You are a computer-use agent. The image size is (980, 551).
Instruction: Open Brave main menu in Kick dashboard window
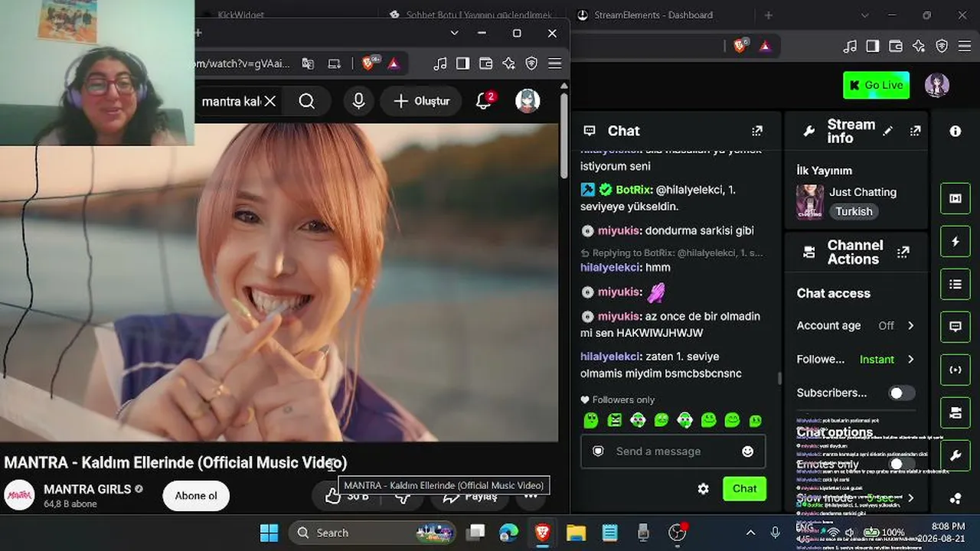(965, 46)
